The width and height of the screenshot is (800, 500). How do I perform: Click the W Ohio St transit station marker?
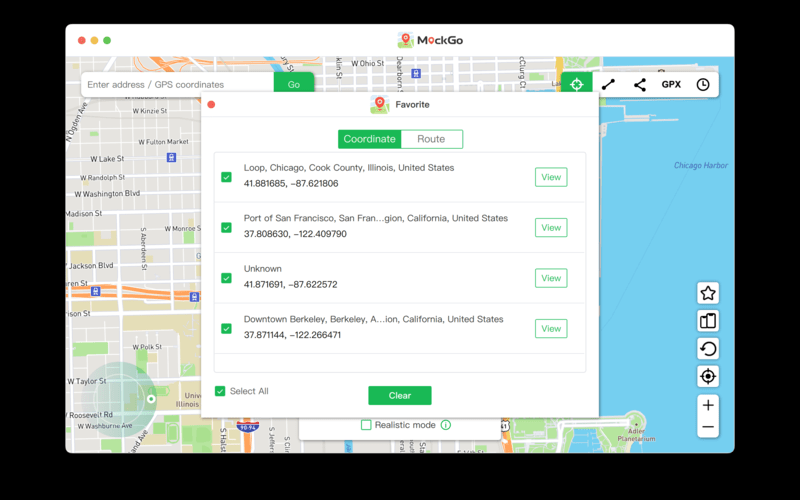pos(416,73)
